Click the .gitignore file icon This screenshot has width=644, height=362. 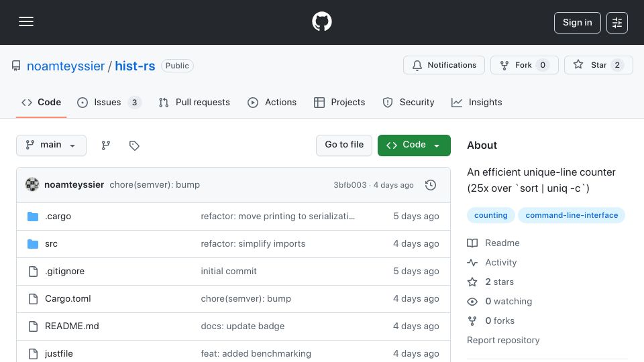coord(33,271)
